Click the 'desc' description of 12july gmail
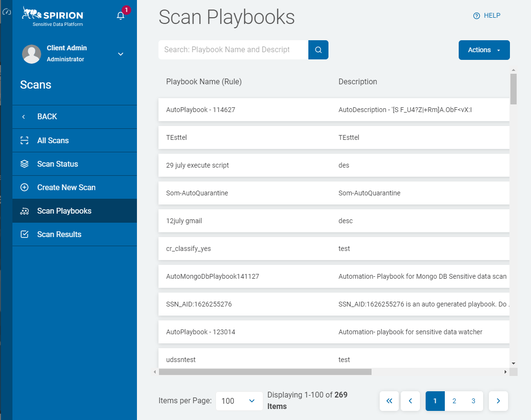This screenshot has width=531, height=420. (345, 221)
